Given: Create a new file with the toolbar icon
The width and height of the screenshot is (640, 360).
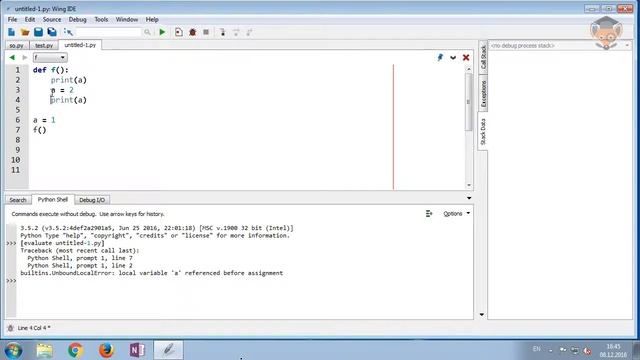Looking at the screenshot, I should pyautogui.click(x=11, y=32).
